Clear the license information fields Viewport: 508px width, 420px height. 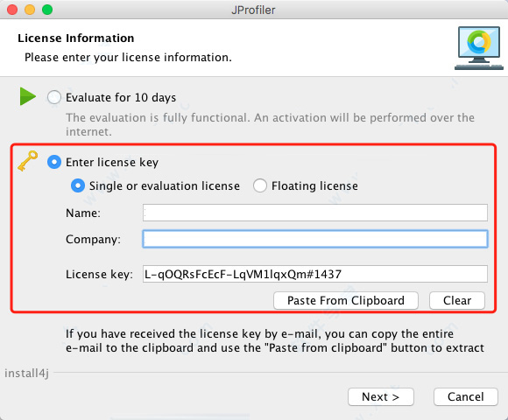click(457, 301)
